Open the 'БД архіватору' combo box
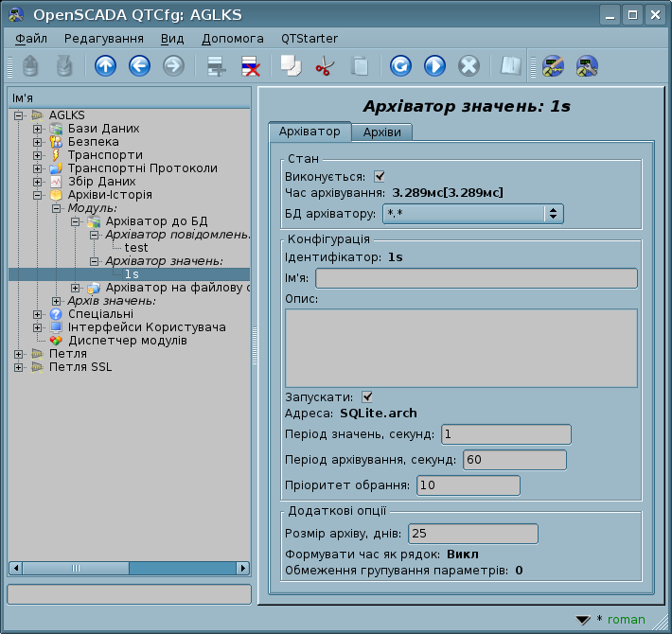The width and height of the screenshot is (672, 634). tap(473, 214)
